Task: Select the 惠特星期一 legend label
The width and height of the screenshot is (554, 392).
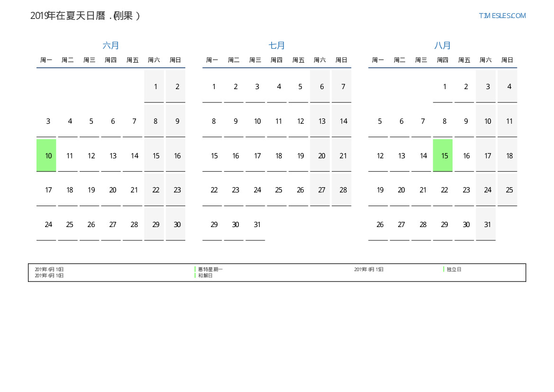Action: coord(210,269)
